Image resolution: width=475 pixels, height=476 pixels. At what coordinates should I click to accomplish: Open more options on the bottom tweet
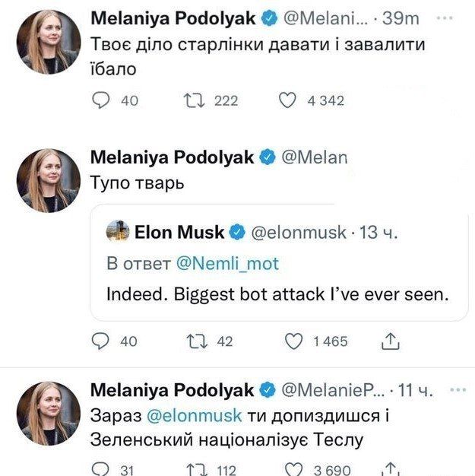[458, 389]
